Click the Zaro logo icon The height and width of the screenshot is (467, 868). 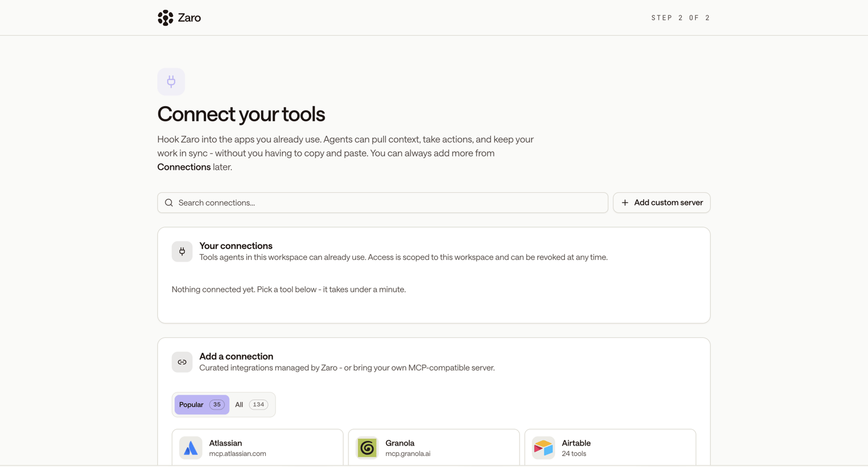pyautogui.click(x=165, y=18)
